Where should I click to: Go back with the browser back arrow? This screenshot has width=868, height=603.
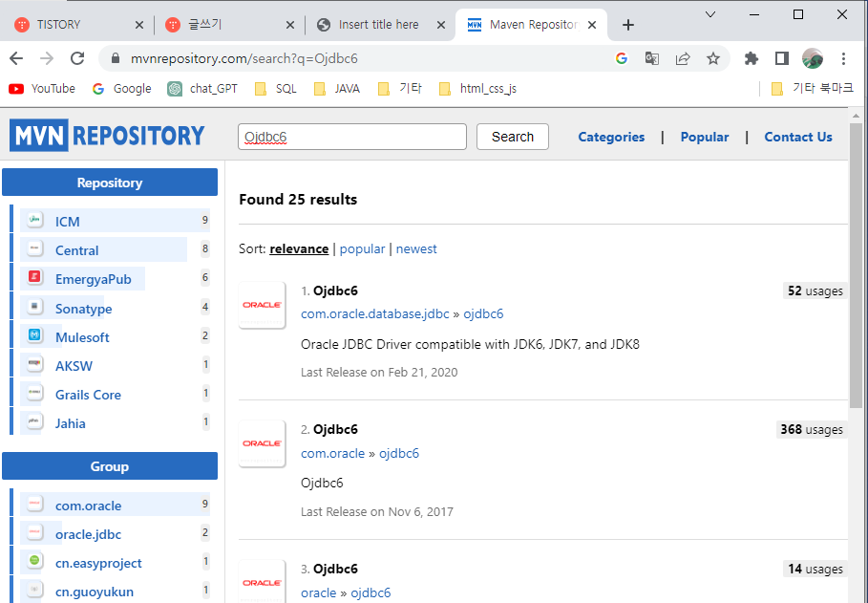tap(16, 58)
